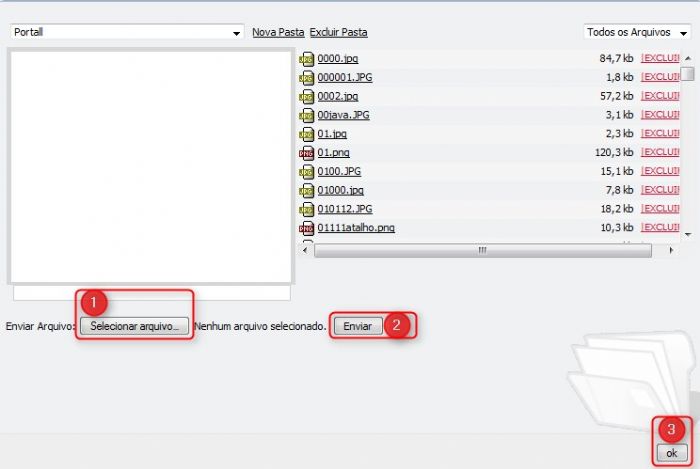Image resolution: width=700 pixels, height=469 pixels.
Task: Click EXCLUIR for 01111atalho.png
Action: 660,227
